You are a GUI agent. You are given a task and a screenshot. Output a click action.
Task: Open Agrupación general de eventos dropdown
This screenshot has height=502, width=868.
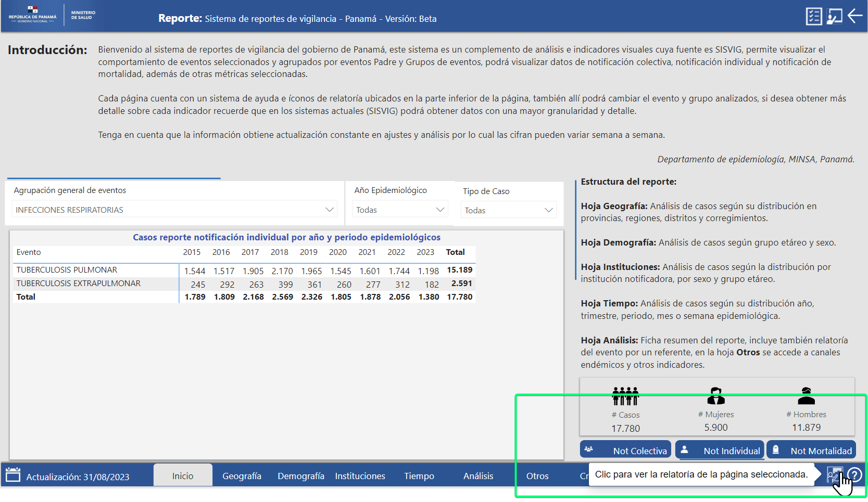point(174,210)
